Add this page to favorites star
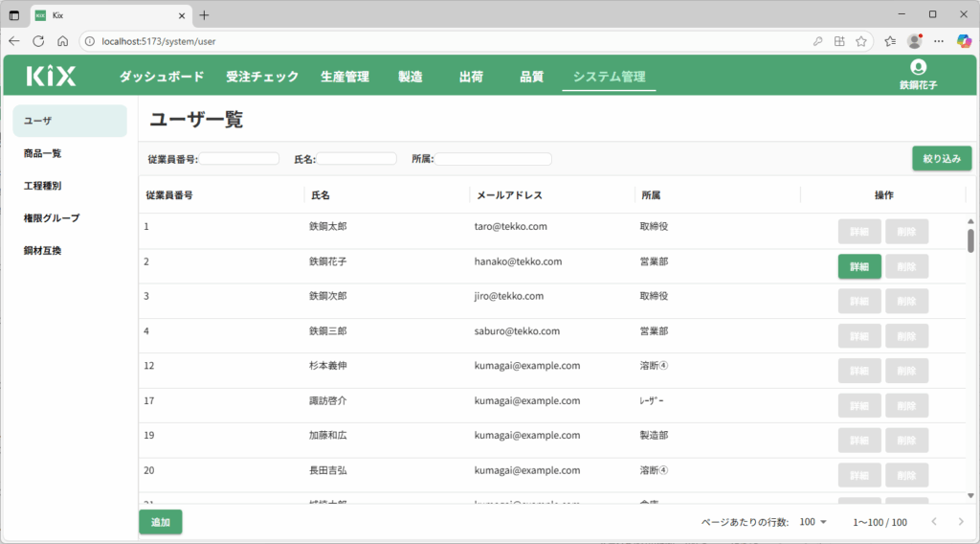Screen dimensions: 980x544 click(861, 41)
